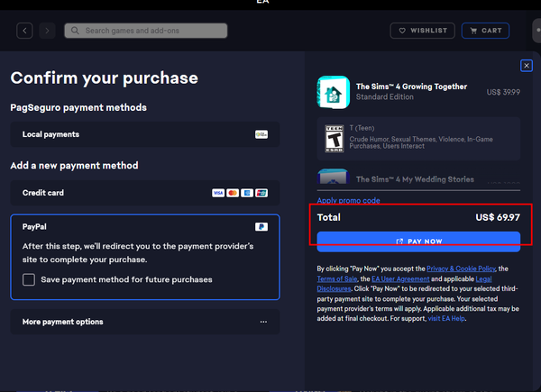Open the Cart

click(485, 31)
